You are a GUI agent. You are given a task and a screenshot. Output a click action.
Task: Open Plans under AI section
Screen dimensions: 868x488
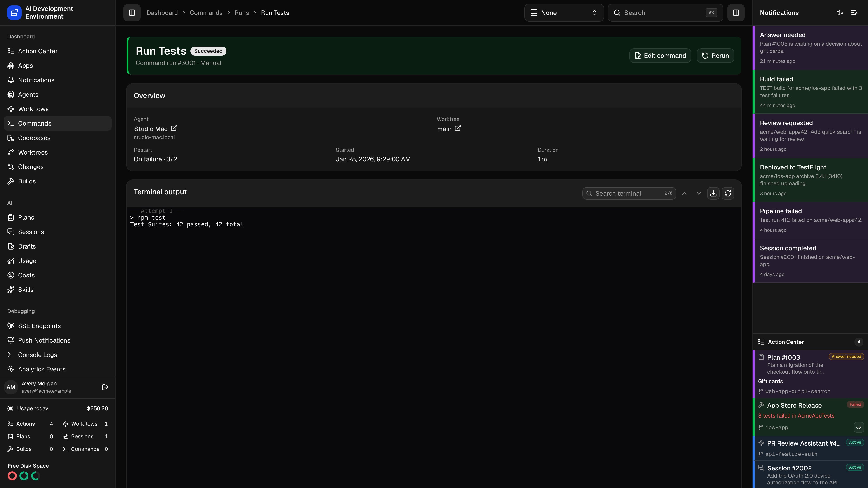[58, 218]
